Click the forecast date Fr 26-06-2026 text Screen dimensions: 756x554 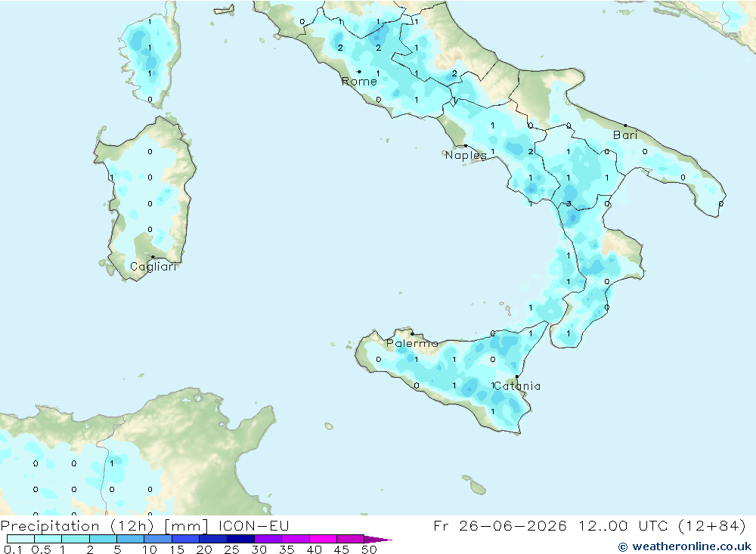click(x=500, y=525)
